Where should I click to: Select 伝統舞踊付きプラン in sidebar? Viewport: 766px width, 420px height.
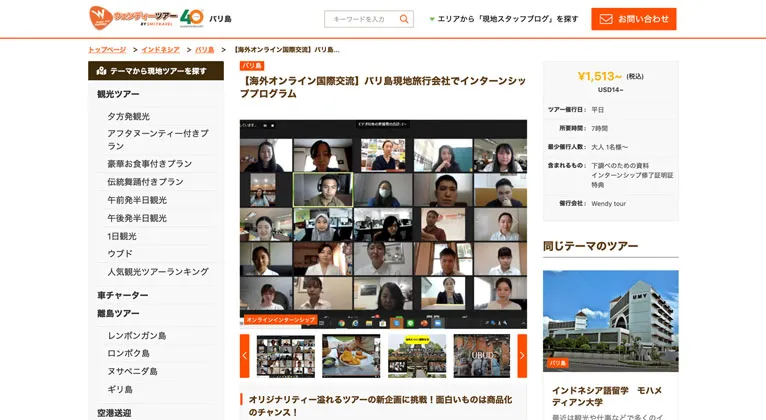(145, 182)
